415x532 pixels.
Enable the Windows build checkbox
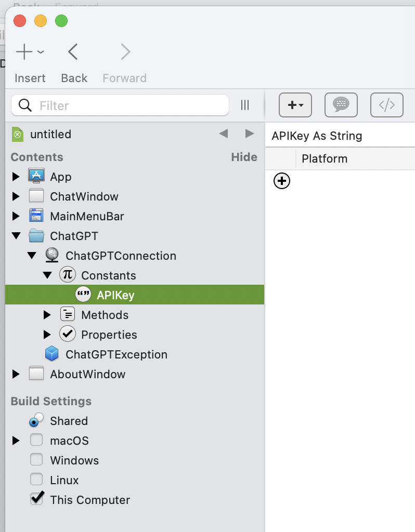pyautogui.click(x=36, y=459)
